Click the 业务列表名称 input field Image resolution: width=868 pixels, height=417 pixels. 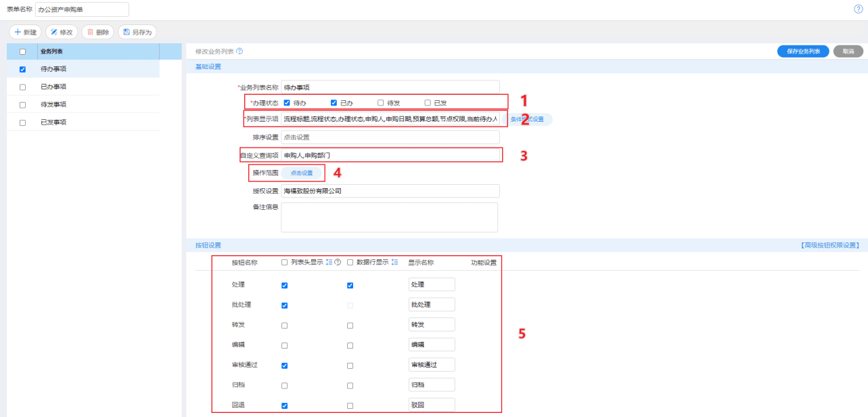pos(390,87)
